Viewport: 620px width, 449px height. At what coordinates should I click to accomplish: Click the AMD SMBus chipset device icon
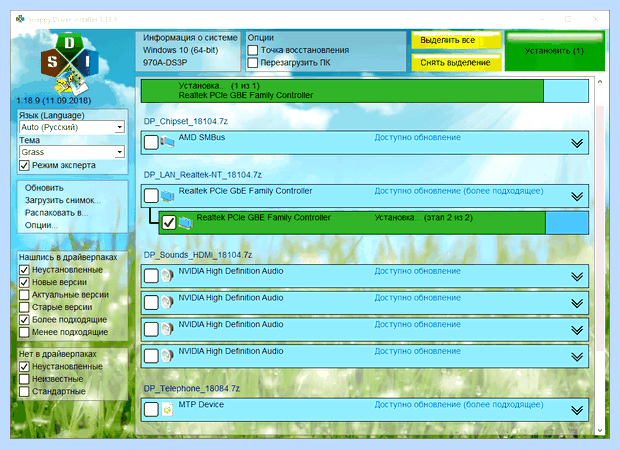[x=167, y=141]
